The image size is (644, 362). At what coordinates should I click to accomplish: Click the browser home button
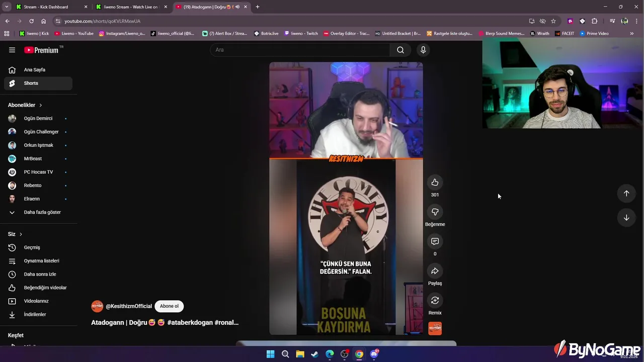43,21
